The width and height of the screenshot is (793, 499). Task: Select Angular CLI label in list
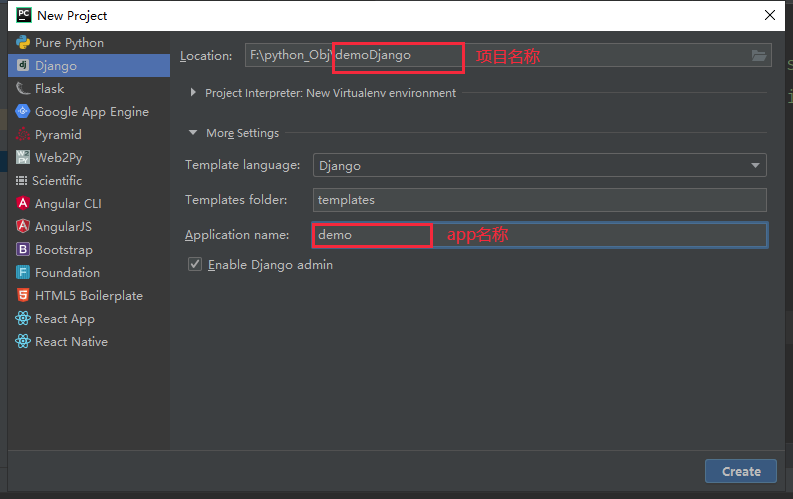(x=68, y=203)
